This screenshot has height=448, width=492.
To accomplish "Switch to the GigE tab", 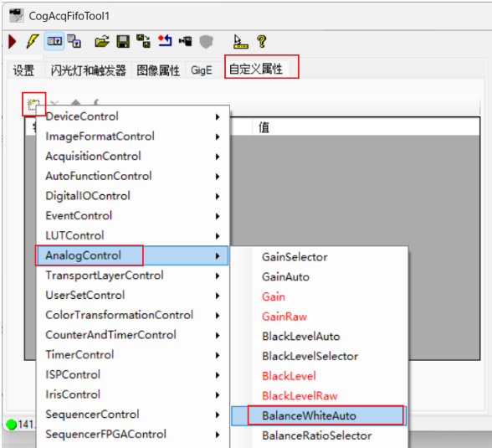I will click(x=202, y=70).
